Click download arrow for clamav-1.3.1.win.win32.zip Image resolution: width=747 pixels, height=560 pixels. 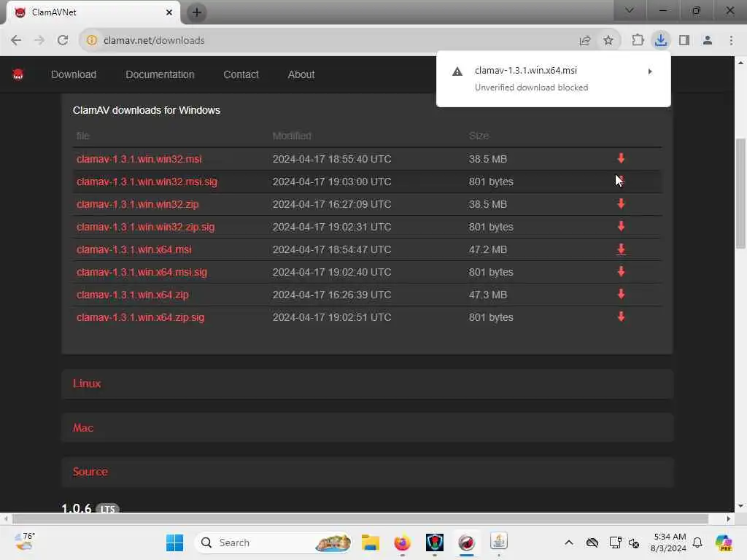tap(621, 204)
